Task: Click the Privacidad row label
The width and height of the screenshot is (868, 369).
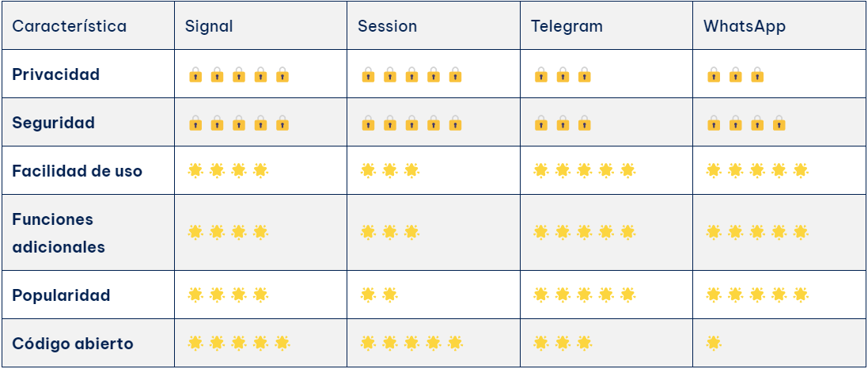Action: point(56,74)
